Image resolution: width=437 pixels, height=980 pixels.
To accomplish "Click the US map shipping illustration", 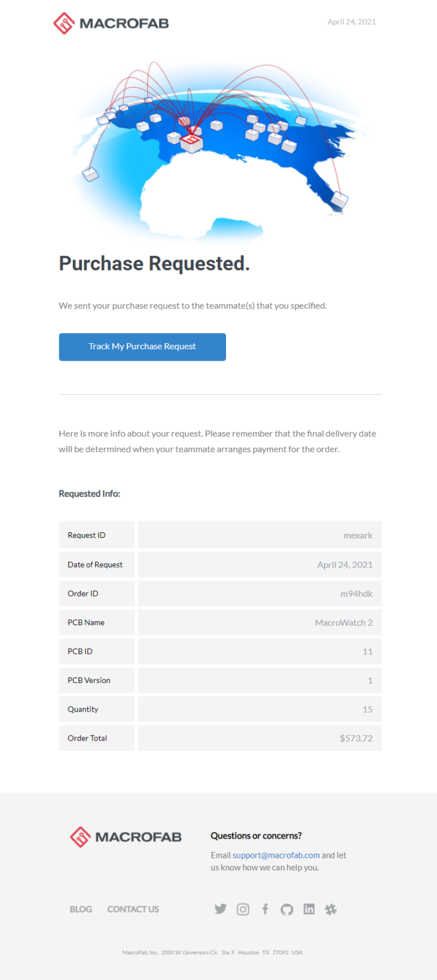I will tap(219, 147).
